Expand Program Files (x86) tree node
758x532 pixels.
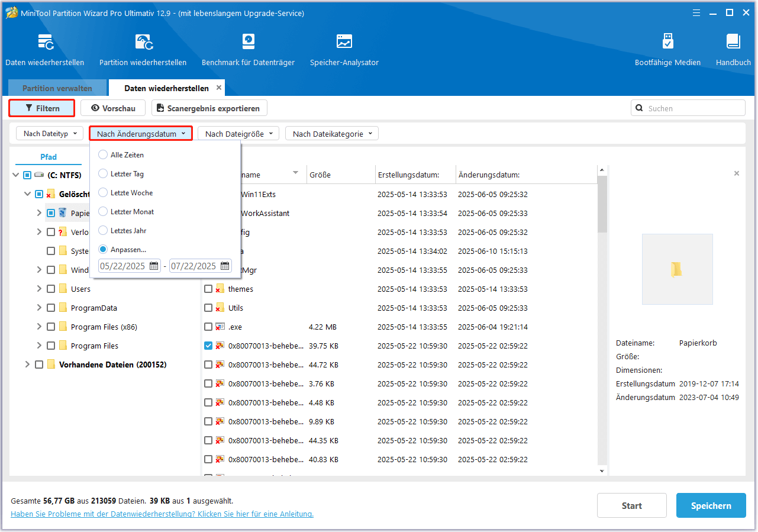click(39, 327)
